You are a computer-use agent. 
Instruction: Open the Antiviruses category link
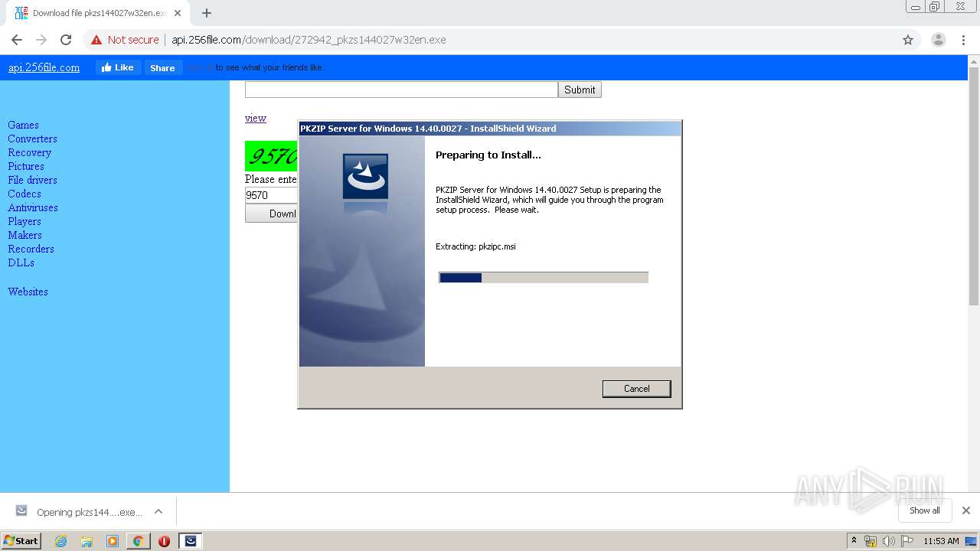[x=33, y=207]
